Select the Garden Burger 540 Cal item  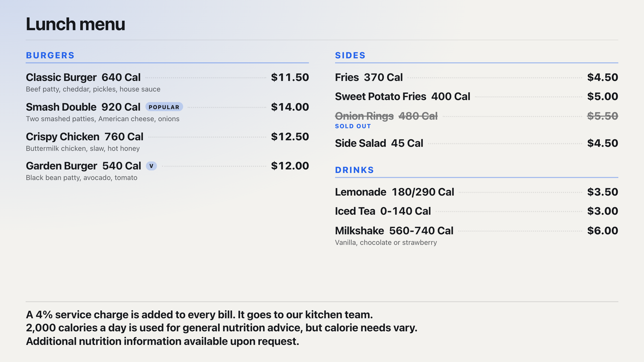(84, 166)
